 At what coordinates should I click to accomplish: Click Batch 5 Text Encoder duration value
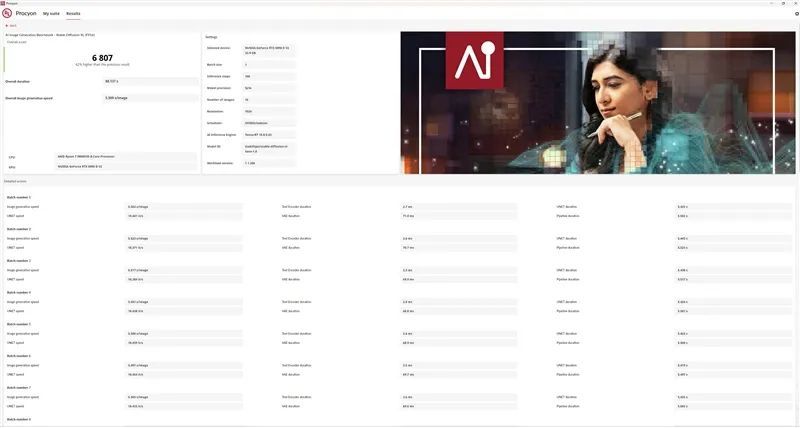point(459,334)
